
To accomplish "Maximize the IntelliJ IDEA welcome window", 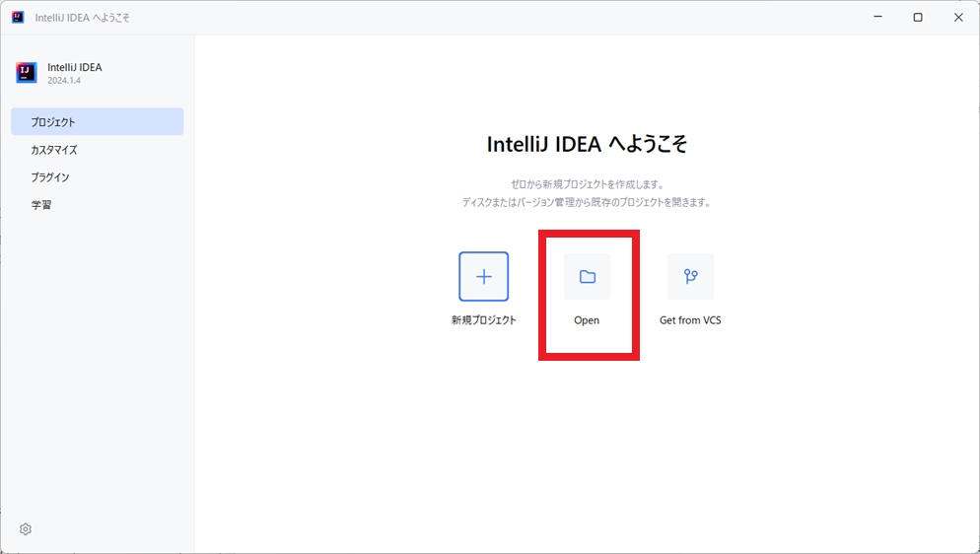I will coord(918,18).
